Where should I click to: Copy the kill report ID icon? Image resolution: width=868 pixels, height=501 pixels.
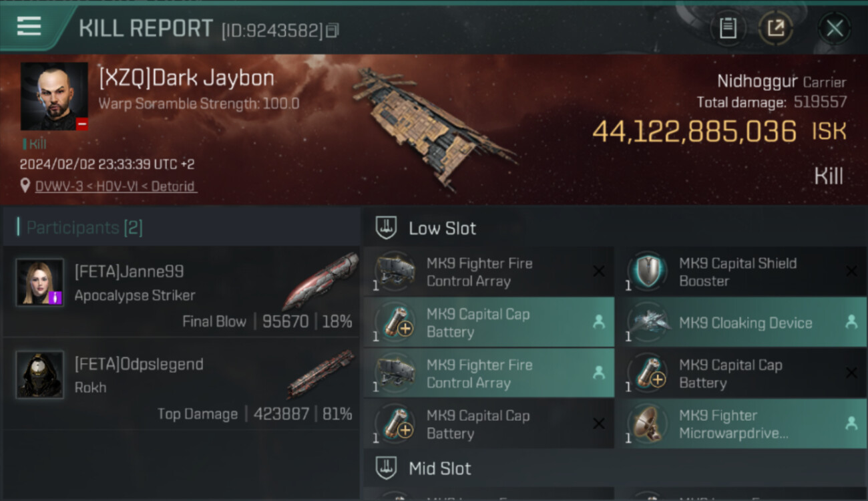pyautogui.click(x=333, y=31)
